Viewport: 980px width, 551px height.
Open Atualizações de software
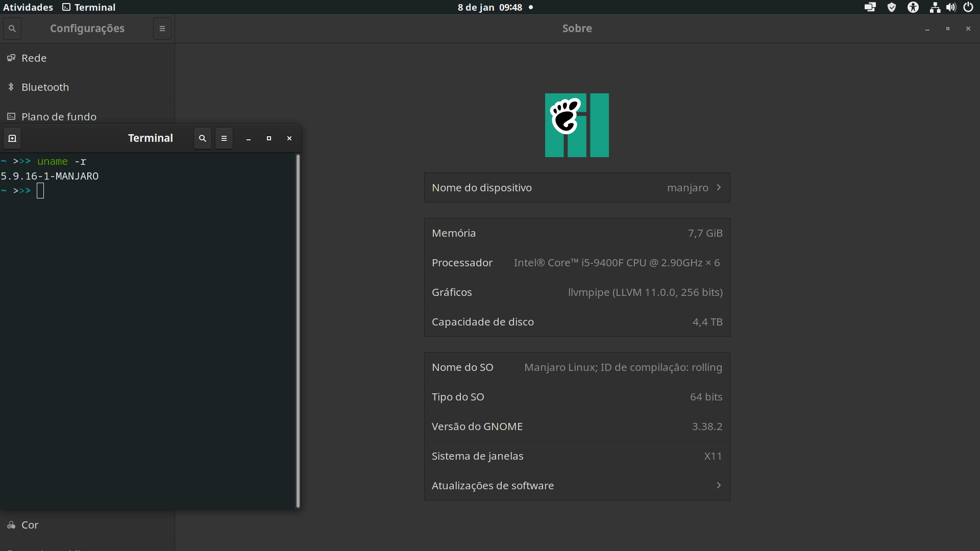click(x=577, y=486)
